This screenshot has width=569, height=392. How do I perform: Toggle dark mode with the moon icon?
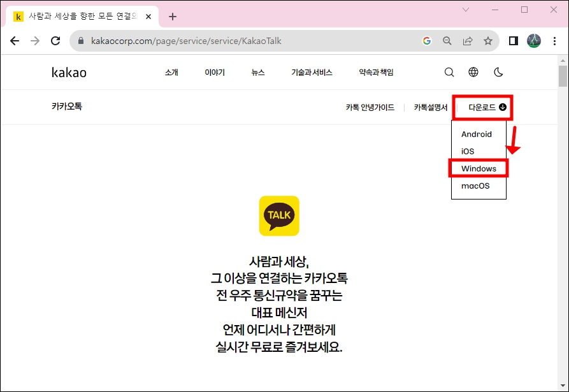tap(498, 72)
